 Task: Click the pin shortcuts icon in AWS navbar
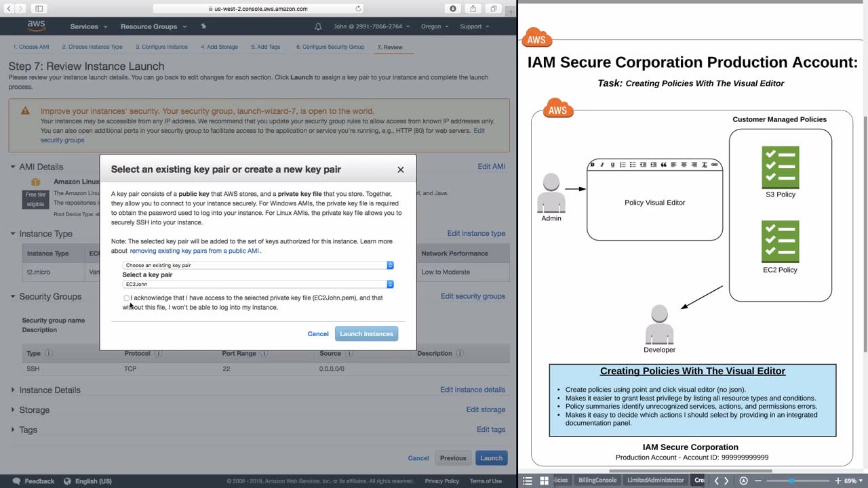click(203, 26)
